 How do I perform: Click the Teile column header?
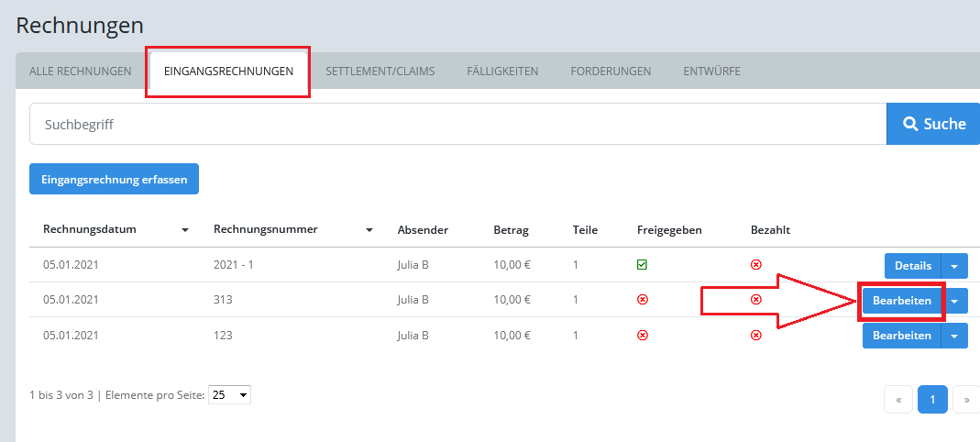point(585,230)
